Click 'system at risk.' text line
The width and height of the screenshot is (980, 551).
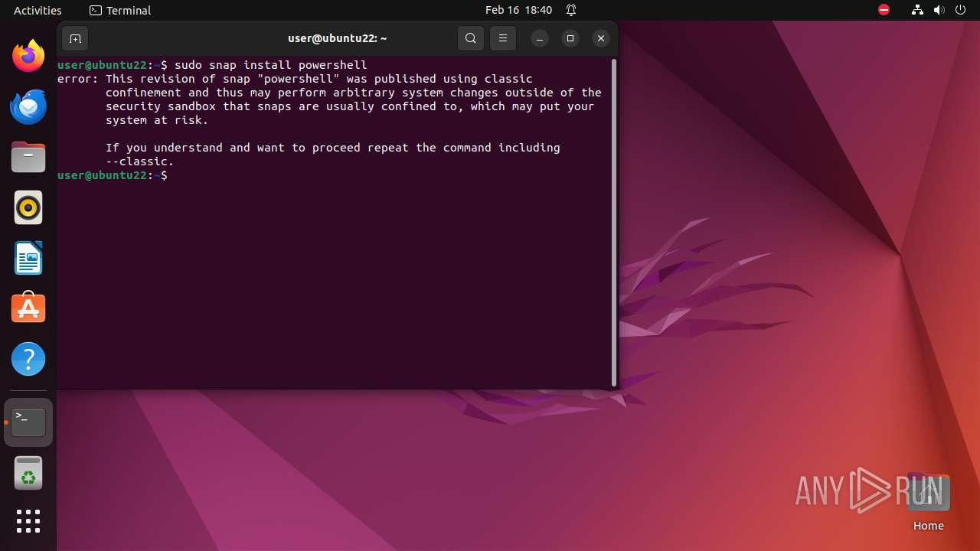(157, 120)
